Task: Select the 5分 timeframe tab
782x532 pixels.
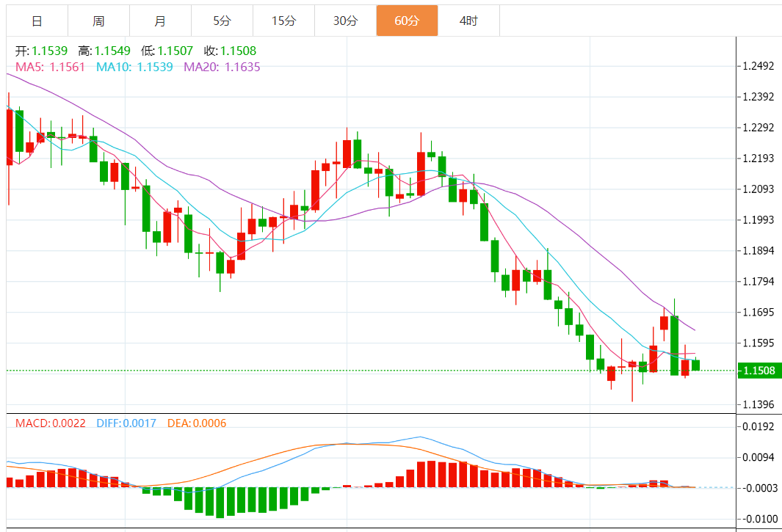Action: pos(222,21)
